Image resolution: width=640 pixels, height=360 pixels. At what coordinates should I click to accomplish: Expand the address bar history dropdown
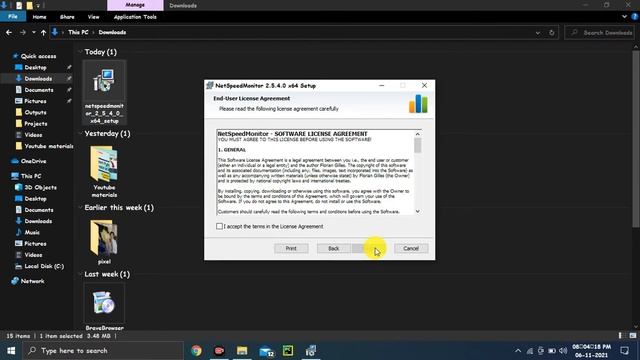click(538, 33)
